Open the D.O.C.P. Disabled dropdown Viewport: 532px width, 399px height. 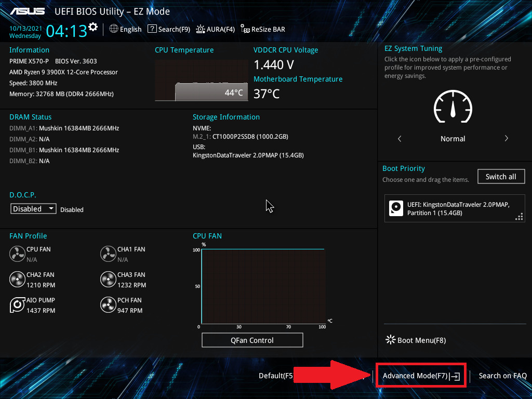click(x=34, y=209)
